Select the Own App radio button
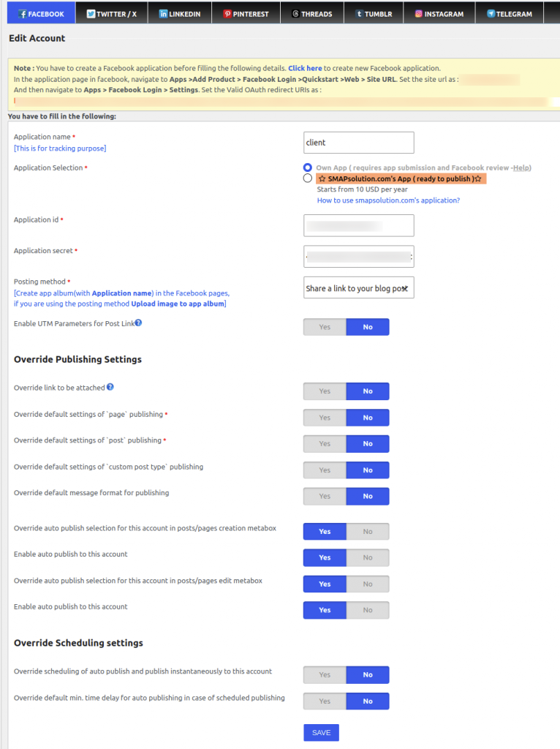Screen dimensions: 560x749 pyautogui.click(x=308, y=168)
